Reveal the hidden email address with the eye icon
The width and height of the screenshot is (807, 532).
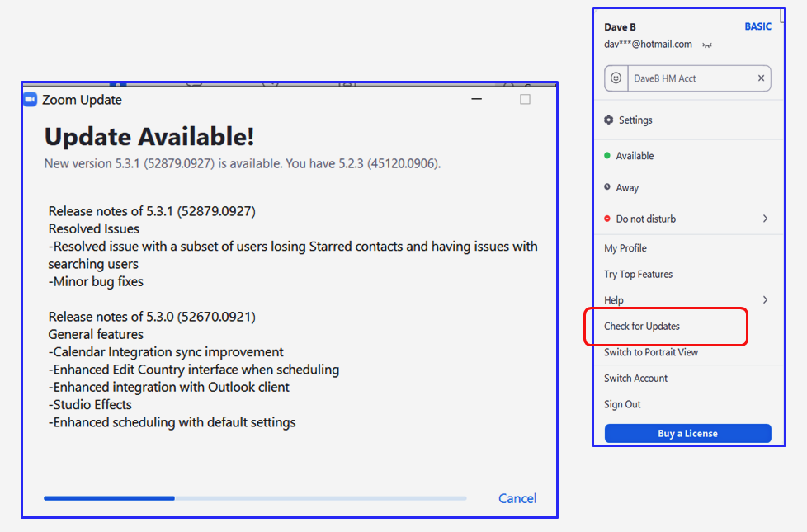[x=706, y=45]
